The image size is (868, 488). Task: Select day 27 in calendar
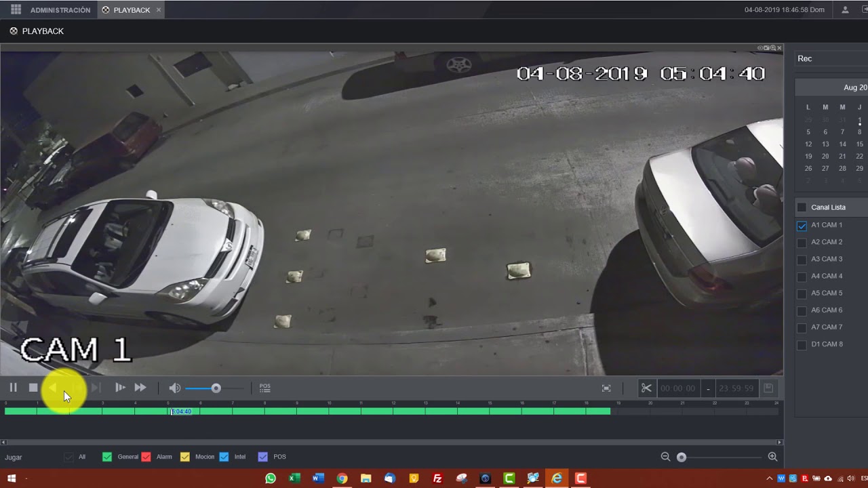pyautogui.click(x=825, y=169)
